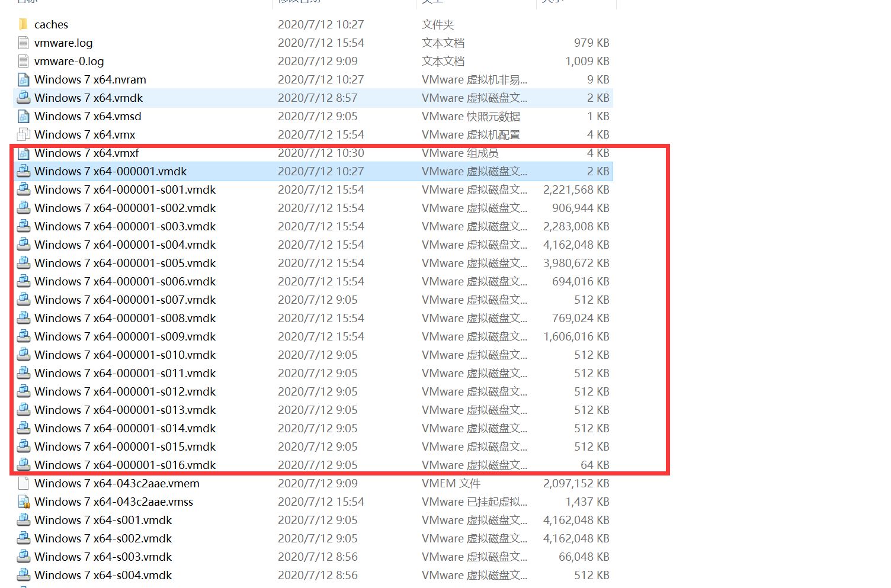Click the VMware 组成员 type label
891x588 pixels.
(460, 153)
